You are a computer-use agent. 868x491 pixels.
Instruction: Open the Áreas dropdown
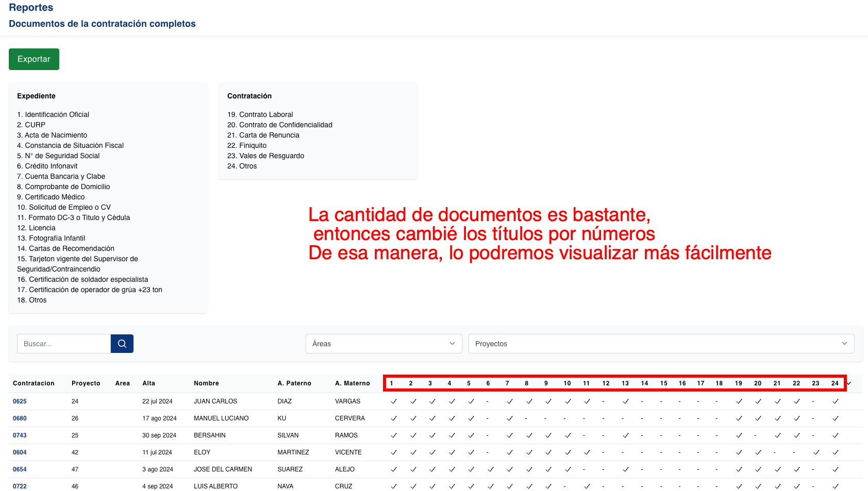(x=383, y=343)
